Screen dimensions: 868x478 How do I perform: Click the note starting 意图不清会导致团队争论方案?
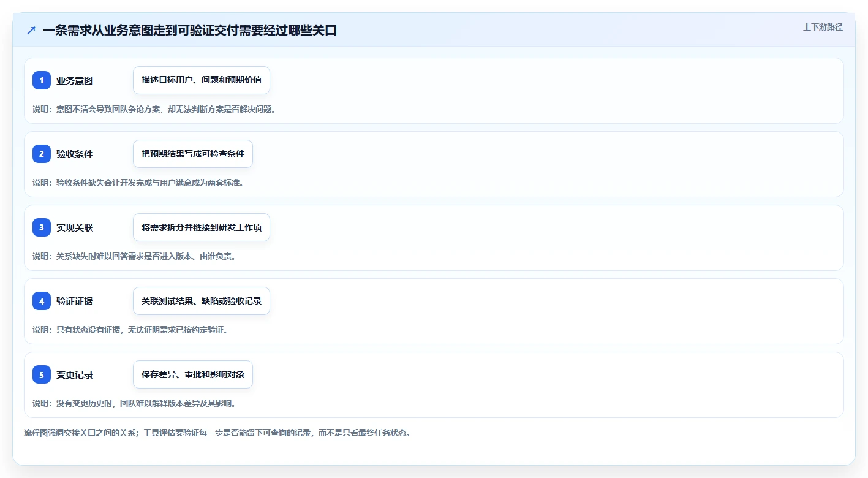[x=154, y=109]
